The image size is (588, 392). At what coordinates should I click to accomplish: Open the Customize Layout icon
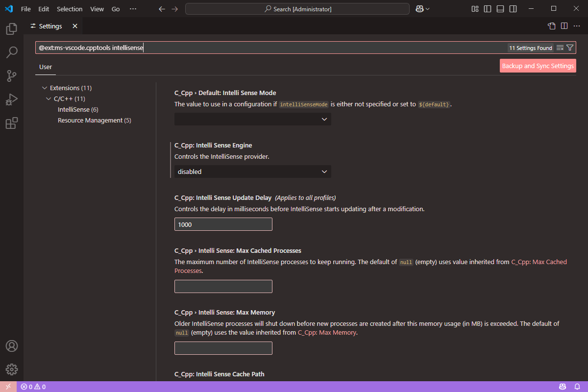click(475, 9)
